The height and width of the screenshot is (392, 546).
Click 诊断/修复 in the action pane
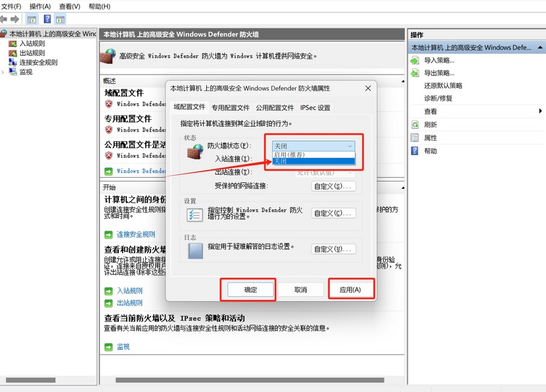(x=438, y=98)
